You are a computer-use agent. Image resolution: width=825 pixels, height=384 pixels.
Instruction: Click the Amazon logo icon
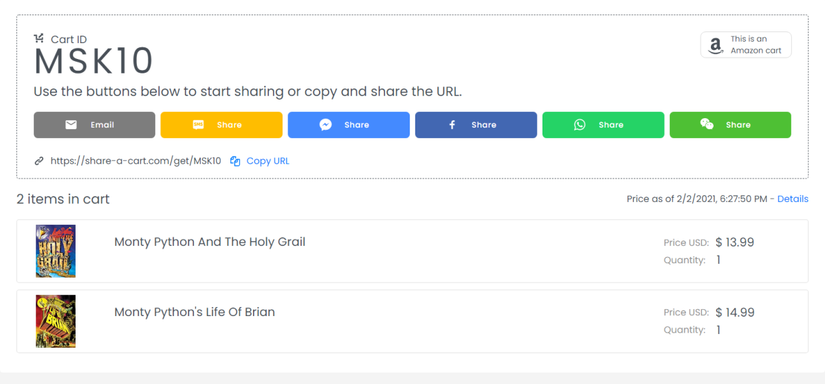tap(715, 46)
